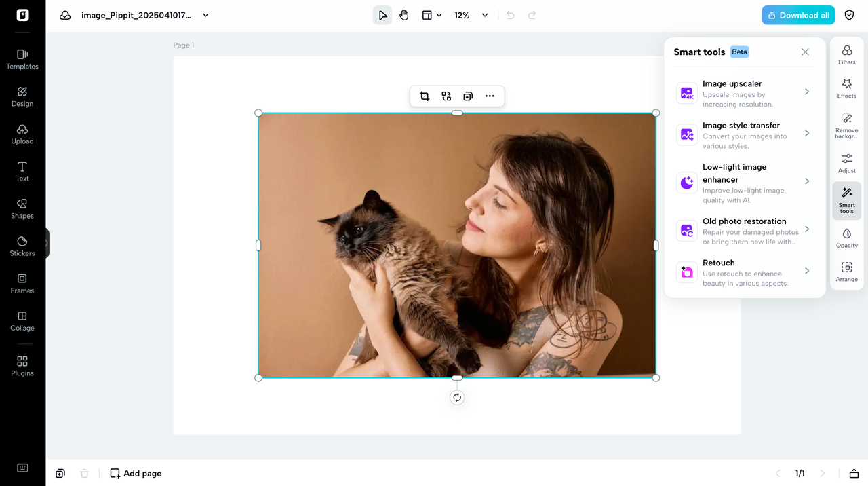
Task: Open Opacity control
Action: [847, 238]
